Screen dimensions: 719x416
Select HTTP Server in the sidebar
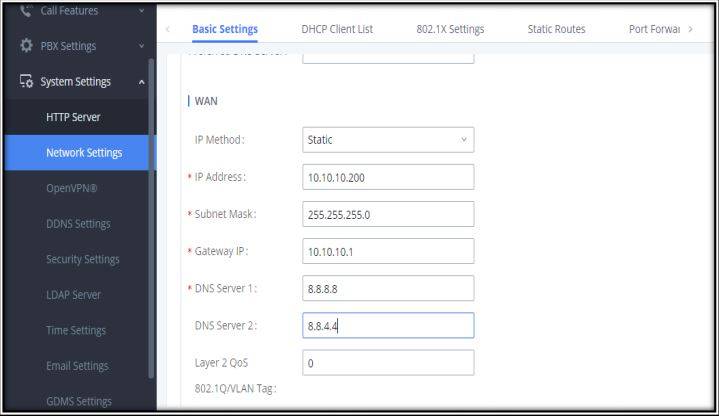(73, 117)
